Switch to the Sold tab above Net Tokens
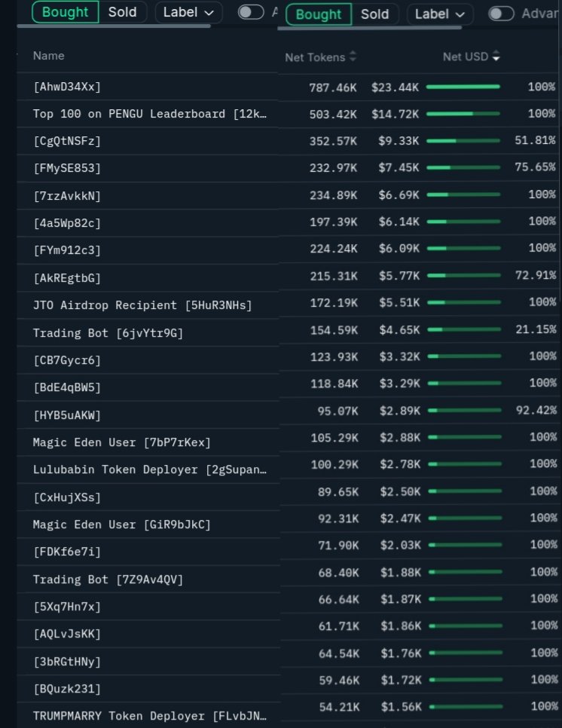562x728 pixels. click(374, 14)
